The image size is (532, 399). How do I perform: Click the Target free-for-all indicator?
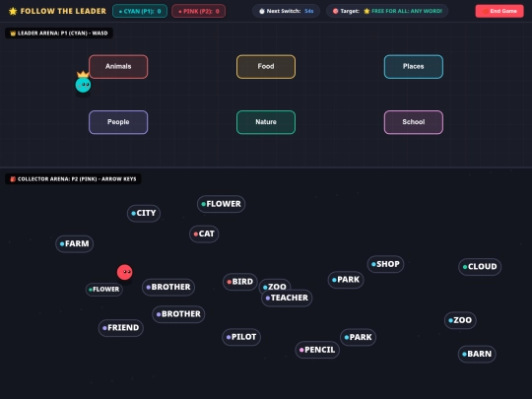point(387,11)
